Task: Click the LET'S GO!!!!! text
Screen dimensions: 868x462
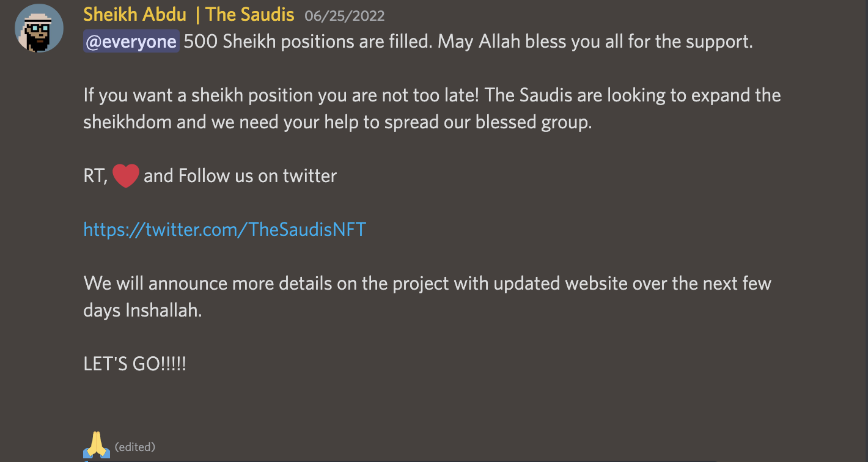Action: [134, 364]
